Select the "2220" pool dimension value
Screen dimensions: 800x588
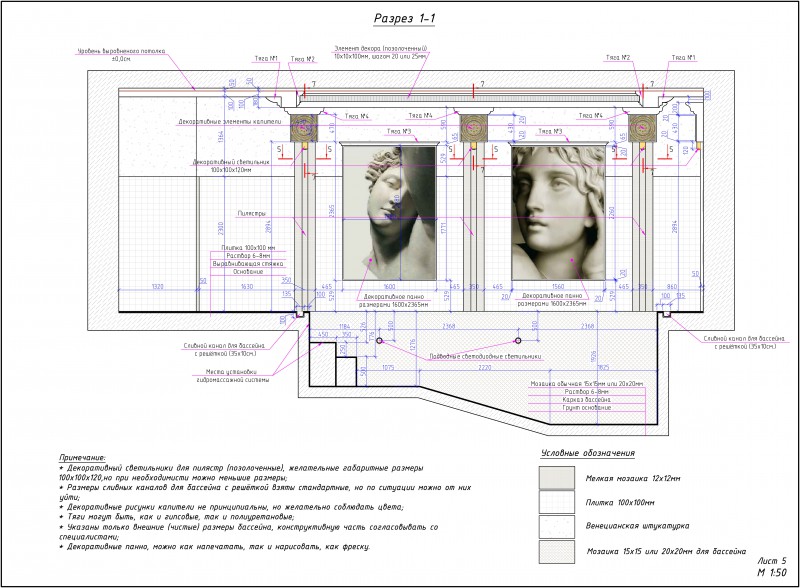click(x=485, y=367)
